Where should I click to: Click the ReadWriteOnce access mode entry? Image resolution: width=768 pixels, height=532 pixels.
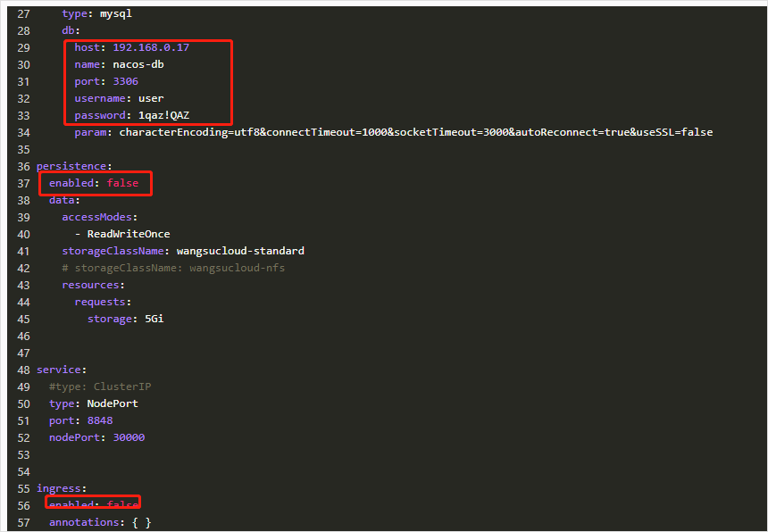[129, 234]
